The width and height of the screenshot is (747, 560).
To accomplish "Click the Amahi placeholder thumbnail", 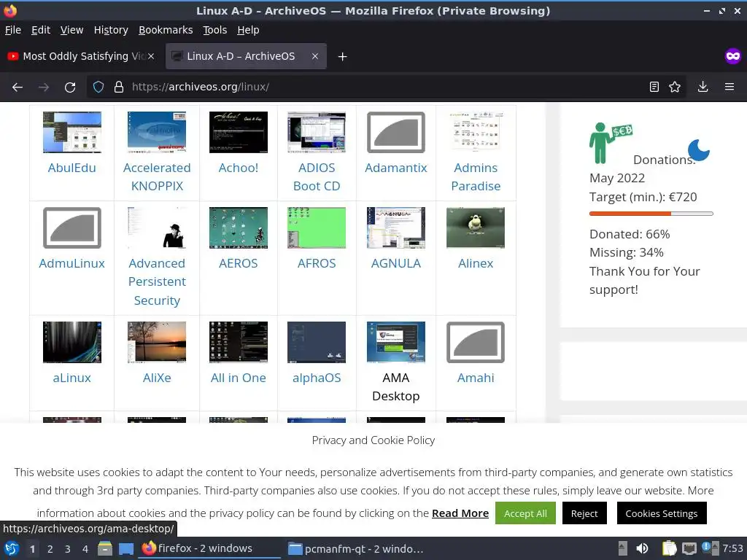I will tap(476, 342).
